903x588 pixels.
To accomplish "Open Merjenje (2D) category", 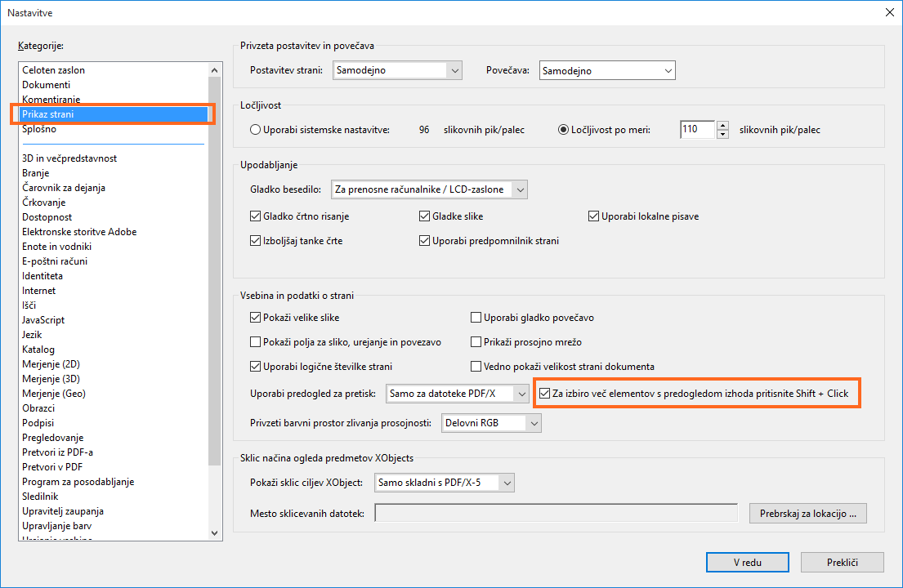I will [x=51, y=364].
